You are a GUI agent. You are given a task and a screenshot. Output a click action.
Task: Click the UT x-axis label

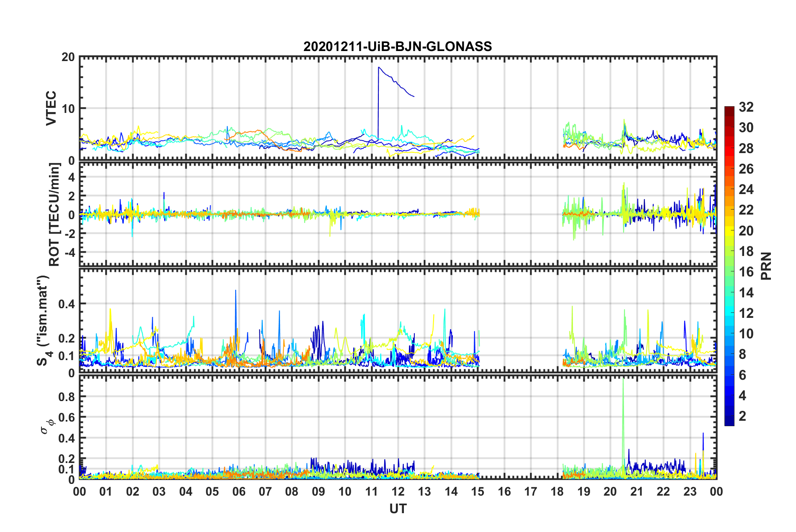coord(398,509)
